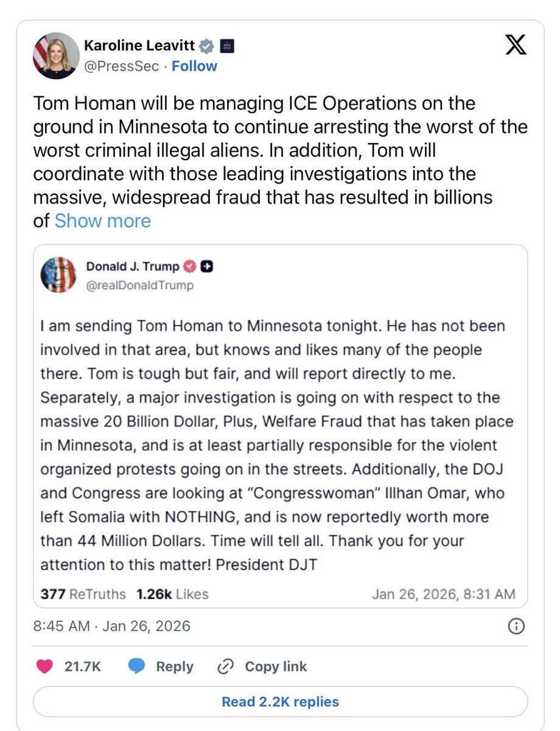Click the Copy link text label
This screenshot has width=560, height=731.
click(x=276, y=667)
